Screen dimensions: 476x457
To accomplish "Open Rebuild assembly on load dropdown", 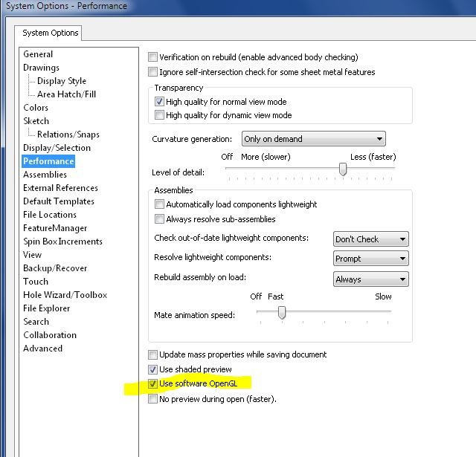I will pos(370,279).
